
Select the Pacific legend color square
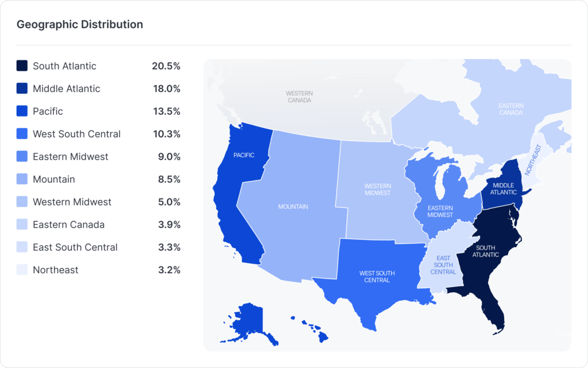tap(22, 111)
